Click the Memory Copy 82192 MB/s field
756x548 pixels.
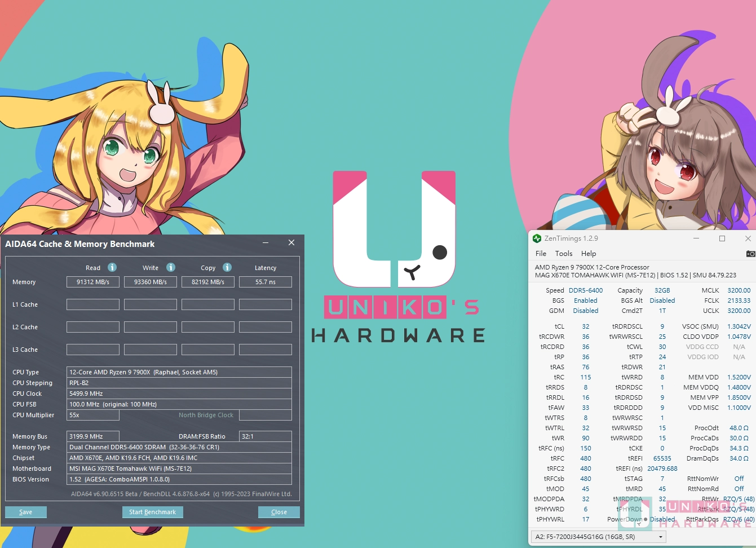coord(208,282)
